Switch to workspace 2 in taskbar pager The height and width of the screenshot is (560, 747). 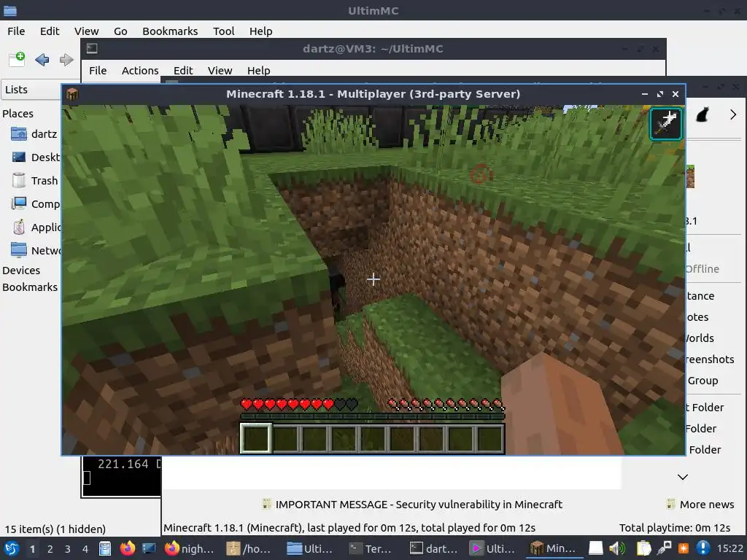(50, 549)
